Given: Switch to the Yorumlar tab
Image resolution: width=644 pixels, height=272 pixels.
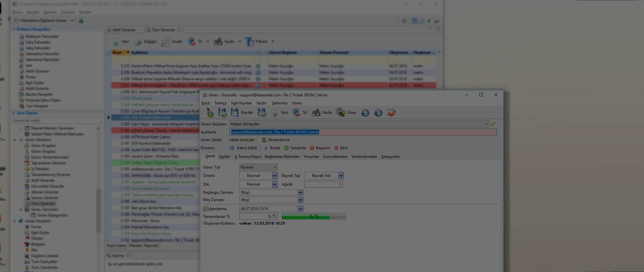Looking at the screenshot, I should pos(311,157).
